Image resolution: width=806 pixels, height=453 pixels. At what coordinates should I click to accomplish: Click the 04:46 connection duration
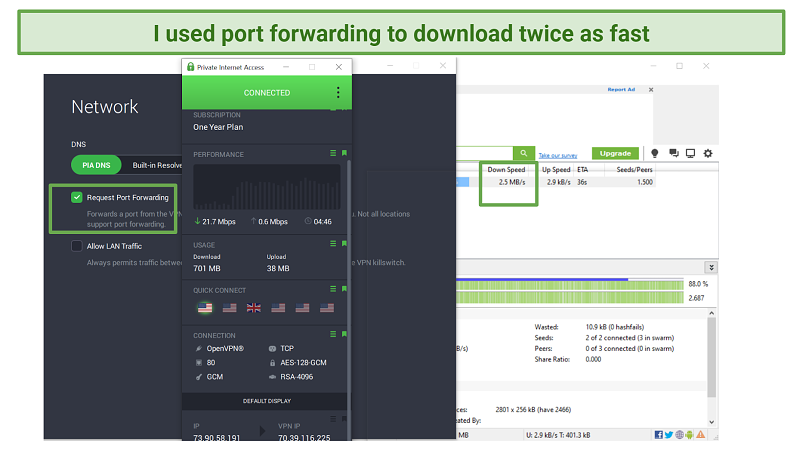click(x=318, y=222)
